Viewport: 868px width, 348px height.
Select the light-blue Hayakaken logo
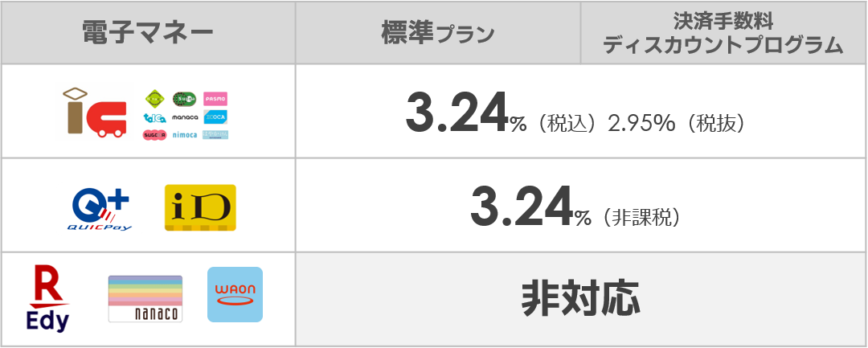tap(215, 135)
